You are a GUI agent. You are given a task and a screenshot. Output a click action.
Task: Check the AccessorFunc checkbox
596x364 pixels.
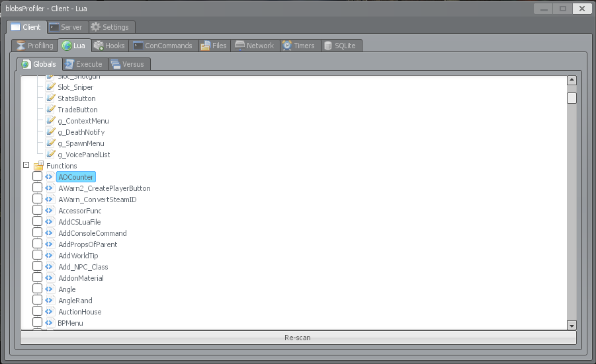(37, 210)
